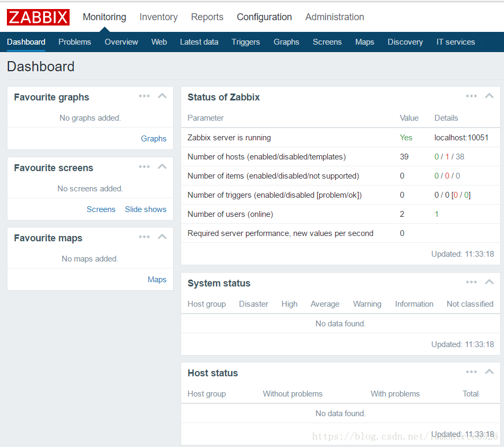
Task: Collapse the Favourite graphs widget
Action: click(x=163, y=96)
